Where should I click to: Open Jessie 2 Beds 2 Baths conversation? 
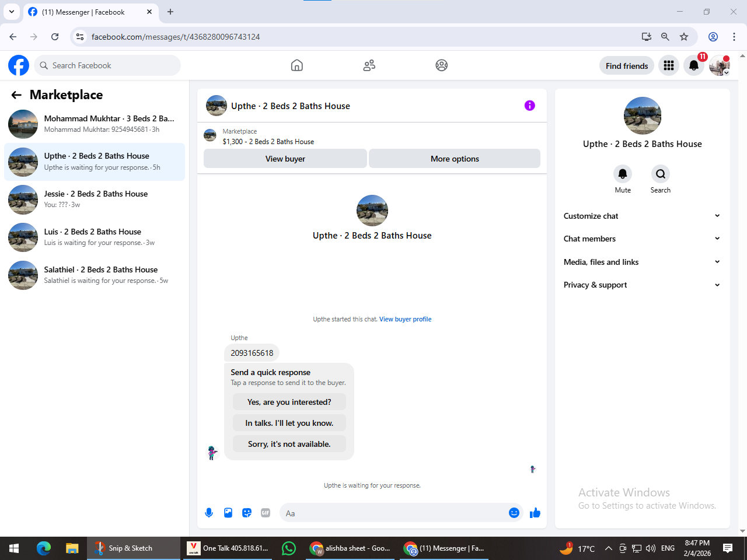click(x=95, y=199)
